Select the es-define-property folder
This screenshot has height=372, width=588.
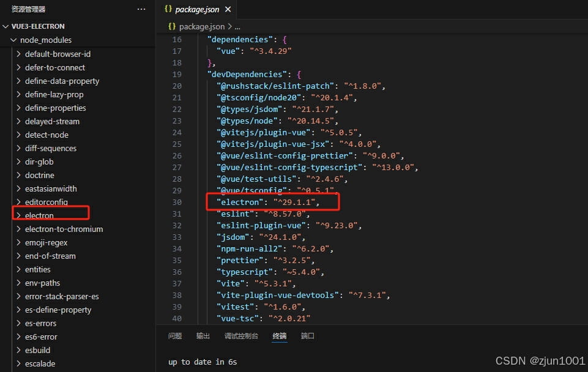click(58, 310)
